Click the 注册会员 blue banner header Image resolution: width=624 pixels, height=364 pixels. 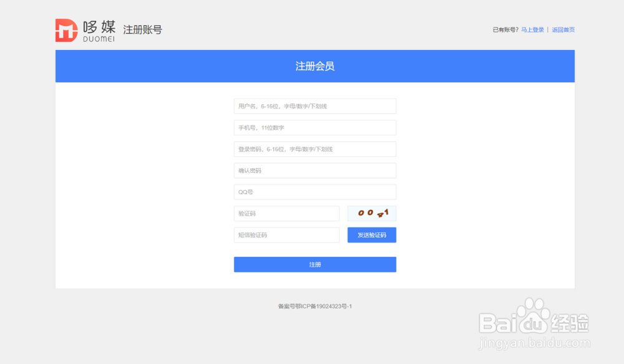point(315,66)
